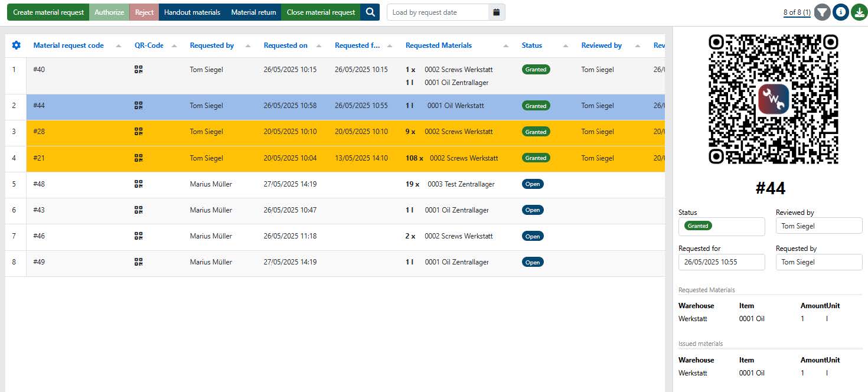Viewport: 868px width, 392px height.
Task: Click requested-on '27/05/2025 14:19' in row #49
Action: 290,262
